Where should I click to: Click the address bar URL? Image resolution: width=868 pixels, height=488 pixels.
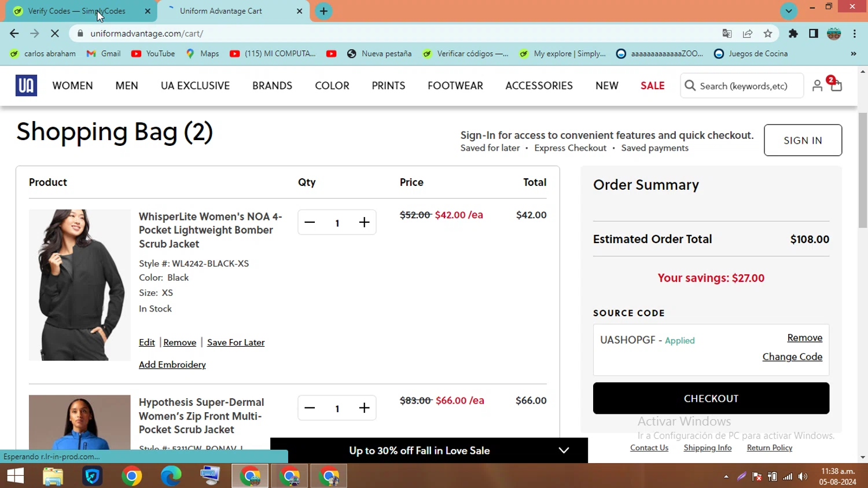click(x=147, y=34)
